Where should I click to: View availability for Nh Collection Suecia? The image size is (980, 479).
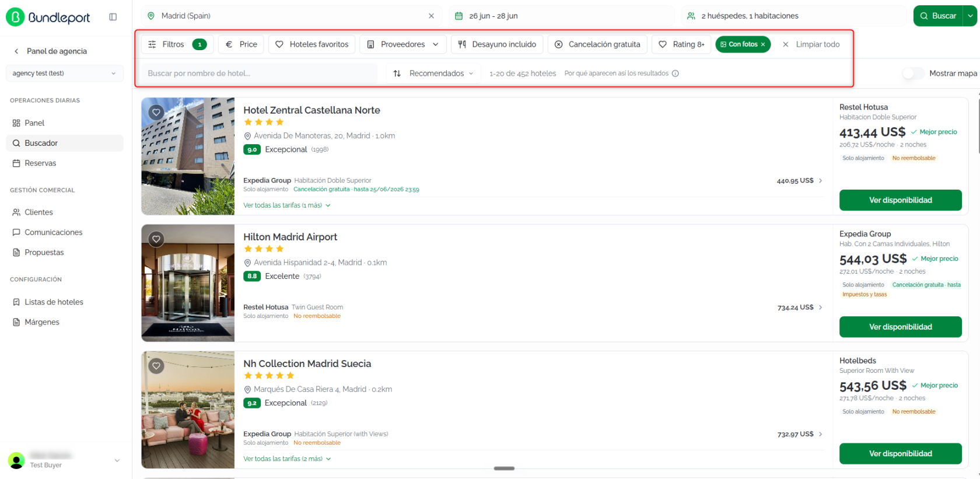pos(901,453)
